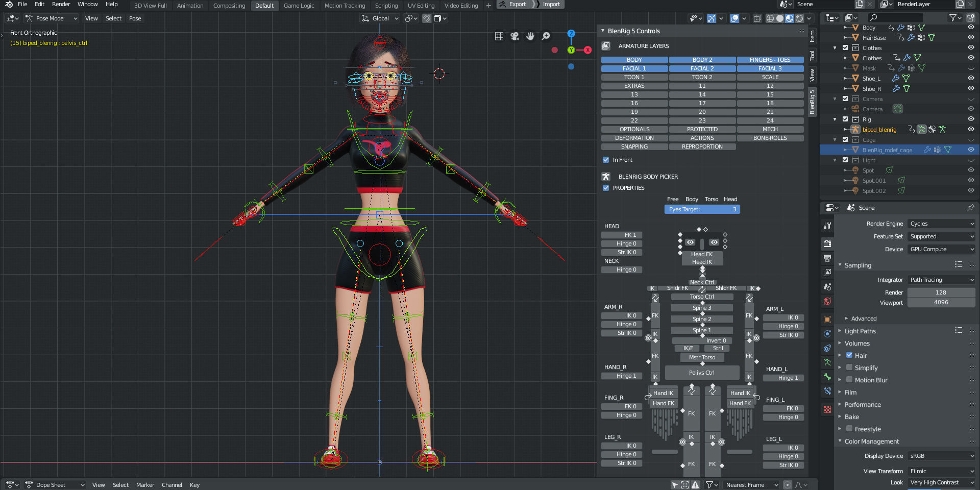Open the File menu
980x490 pixels.
pyautogui.click(x=22, y=4)
